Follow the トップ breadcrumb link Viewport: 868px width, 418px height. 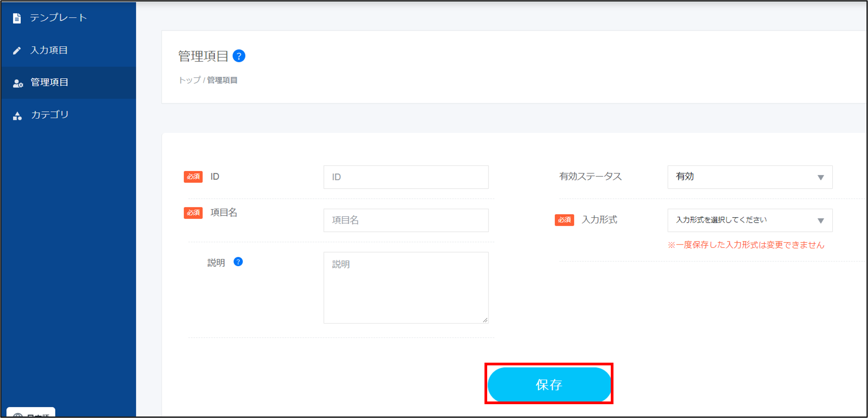tap(190, 80)
